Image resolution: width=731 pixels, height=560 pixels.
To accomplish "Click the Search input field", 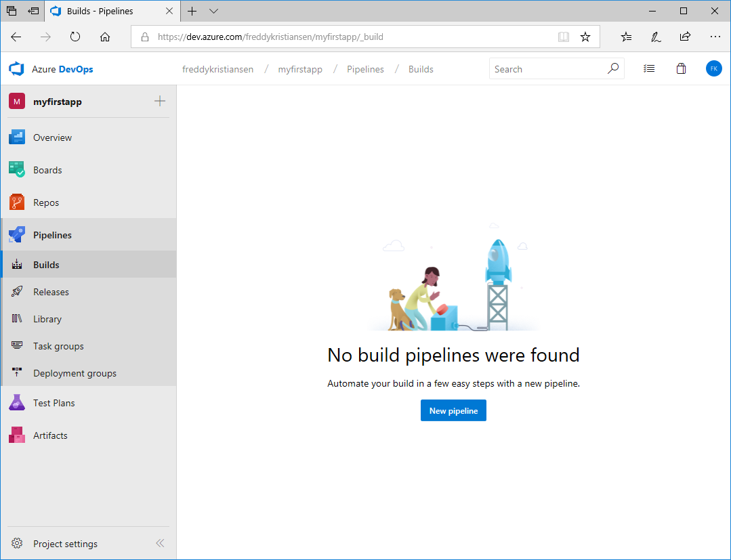I will [547, 69].
